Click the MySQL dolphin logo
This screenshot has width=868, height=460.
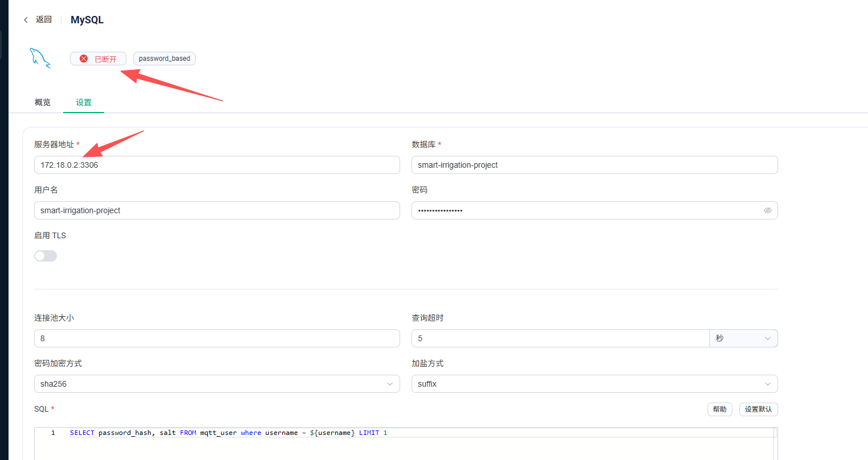tap(40, 58)
